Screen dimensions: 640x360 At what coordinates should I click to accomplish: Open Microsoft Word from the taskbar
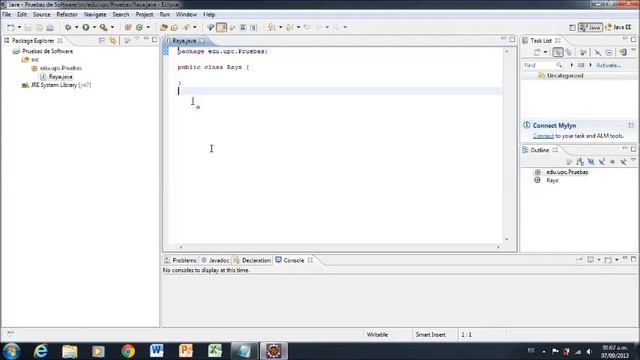[156, 351]
